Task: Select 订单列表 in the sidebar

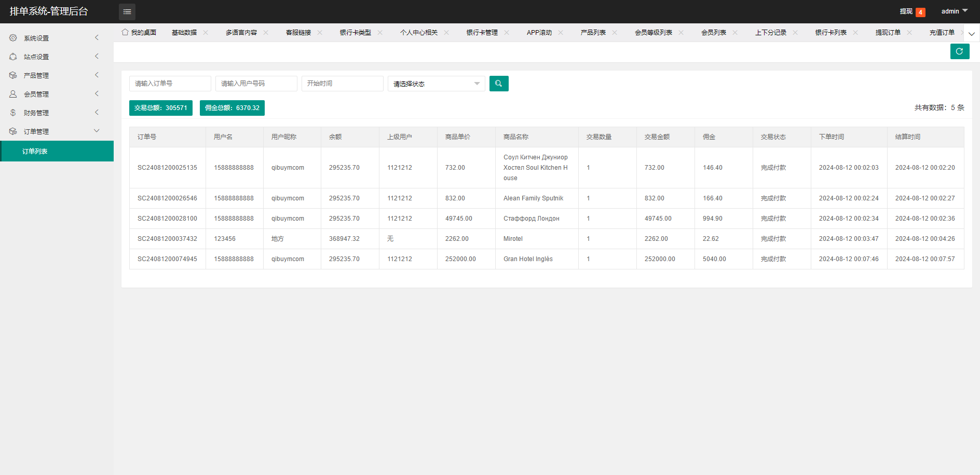Action: [x=35, y=151]
